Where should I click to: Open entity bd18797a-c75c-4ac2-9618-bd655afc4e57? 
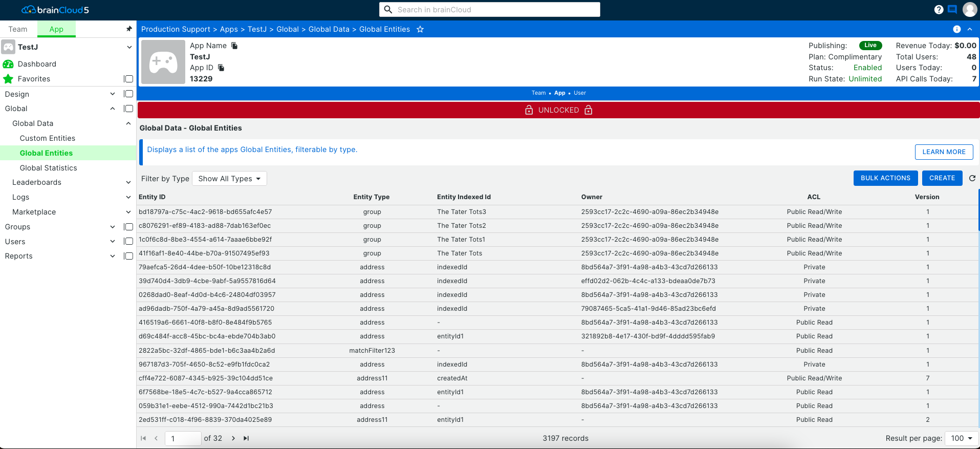[x=205, y=212]
